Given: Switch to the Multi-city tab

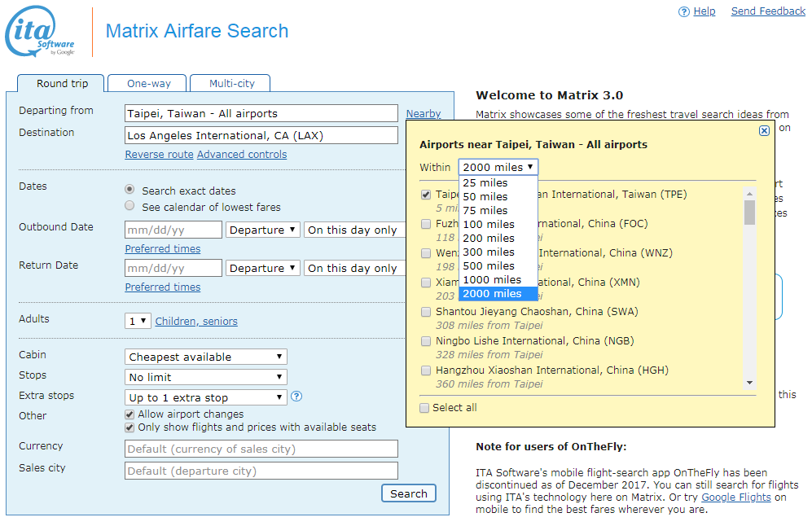Looking at the screenshot, I should click(231, 83).
